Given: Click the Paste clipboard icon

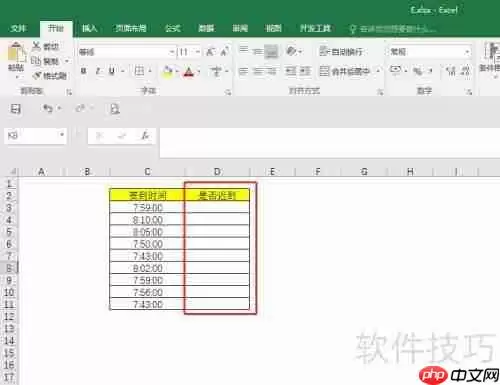Looking at the screenshot, I should [x=16, y=53].
